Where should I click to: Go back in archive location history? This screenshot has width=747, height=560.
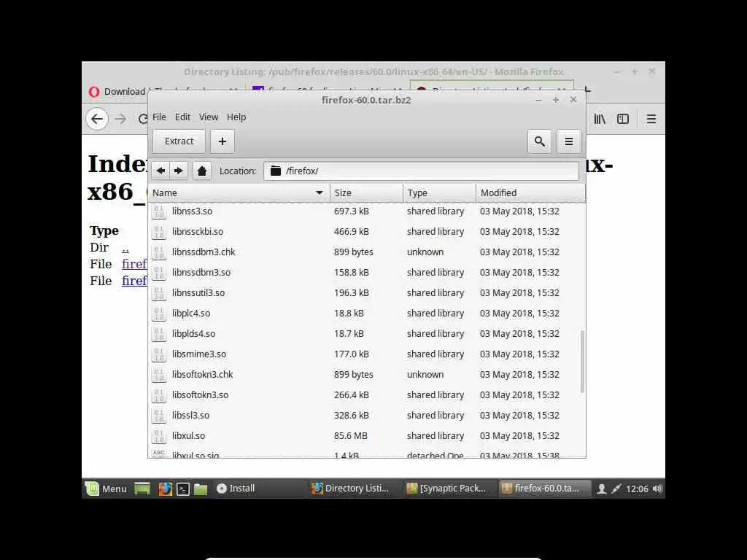(160, 171)
